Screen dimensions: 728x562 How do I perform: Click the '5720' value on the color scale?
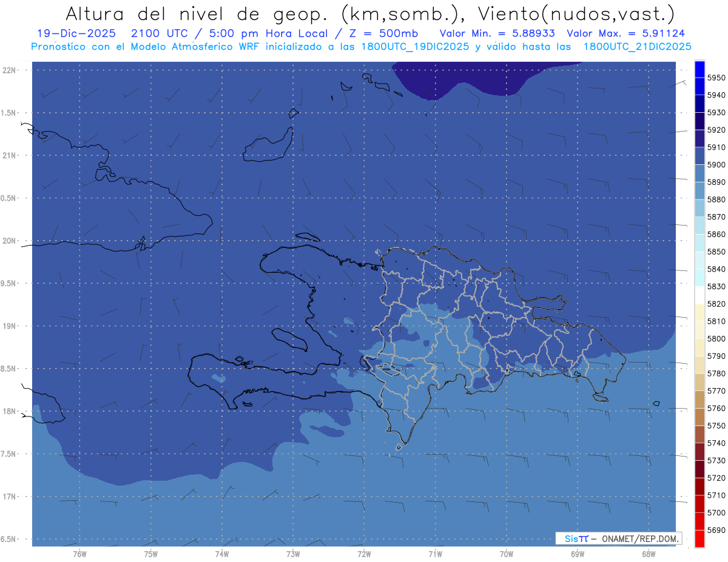pyautogui.click(x=716, y=478)
